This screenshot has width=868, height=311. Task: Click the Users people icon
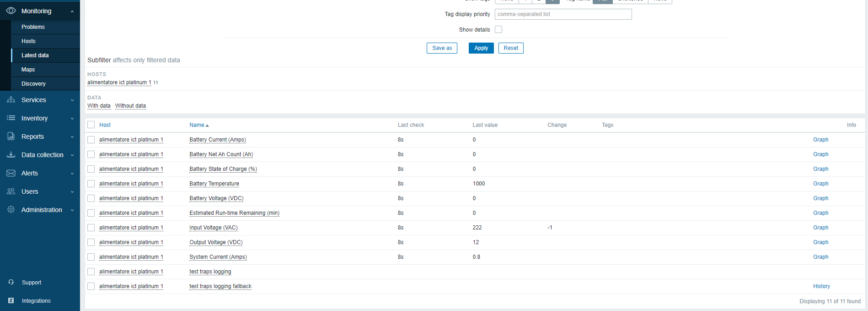tap(11, 191)
